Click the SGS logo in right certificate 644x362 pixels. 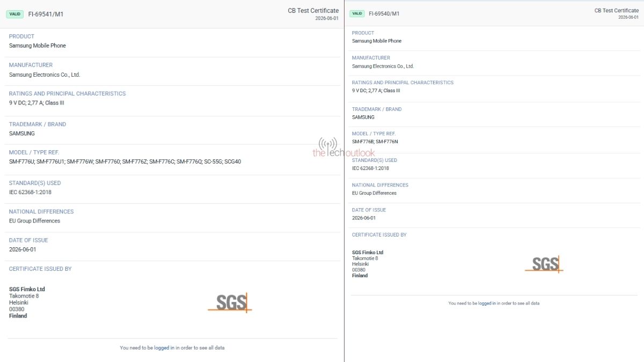click(x=544, y=264)
